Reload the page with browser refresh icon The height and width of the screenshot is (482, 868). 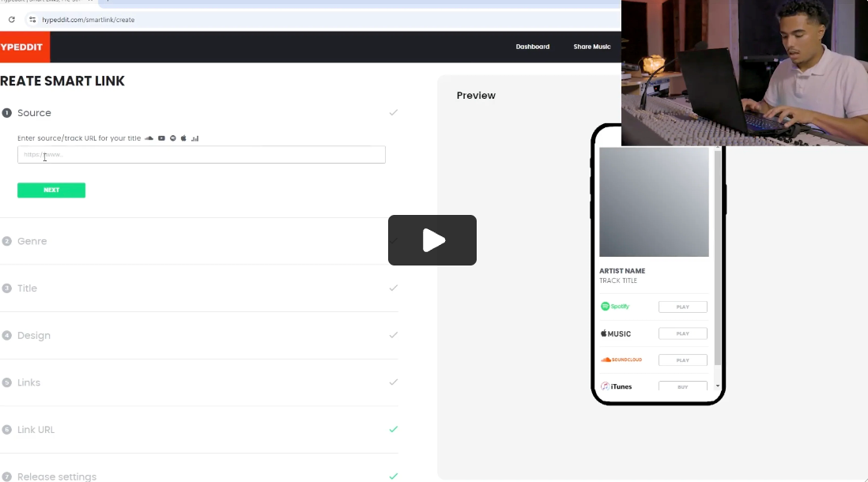(x=11, y=19)
